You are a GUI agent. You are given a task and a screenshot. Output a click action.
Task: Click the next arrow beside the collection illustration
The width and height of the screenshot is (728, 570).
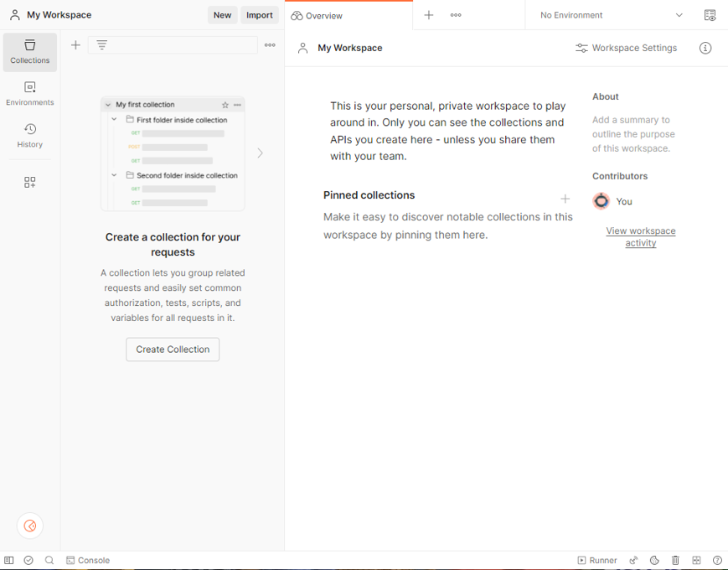260,153
